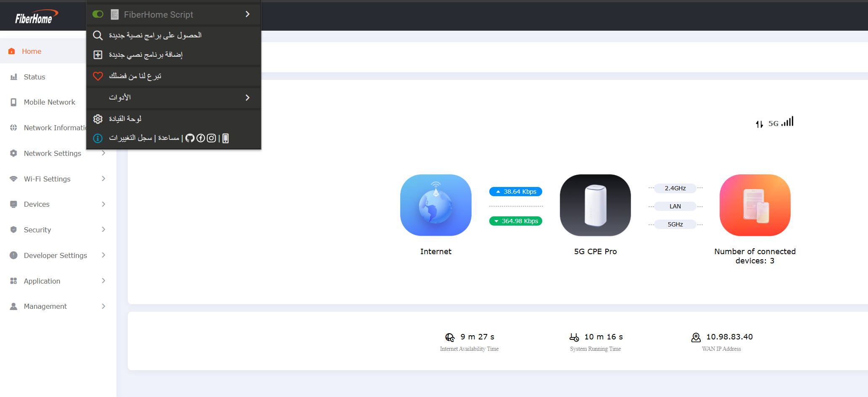
Task: Click the System Running Time icon
Action: click(x=574, y=337)
